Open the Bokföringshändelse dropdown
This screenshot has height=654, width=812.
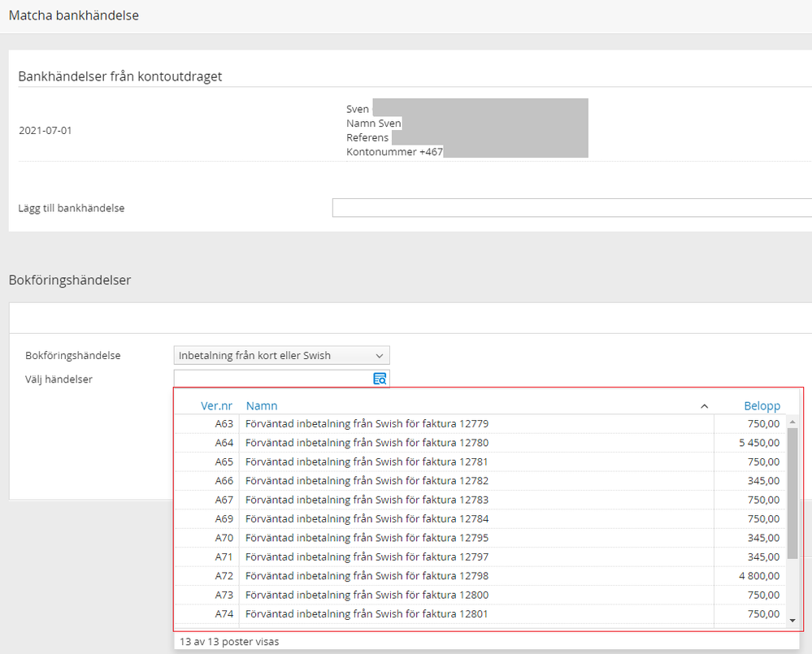click(x=281, y=355)
